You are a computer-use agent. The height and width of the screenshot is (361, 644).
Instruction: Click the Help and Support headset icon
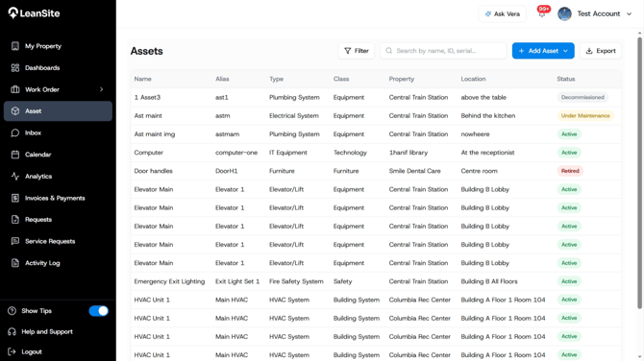[12, 331]
